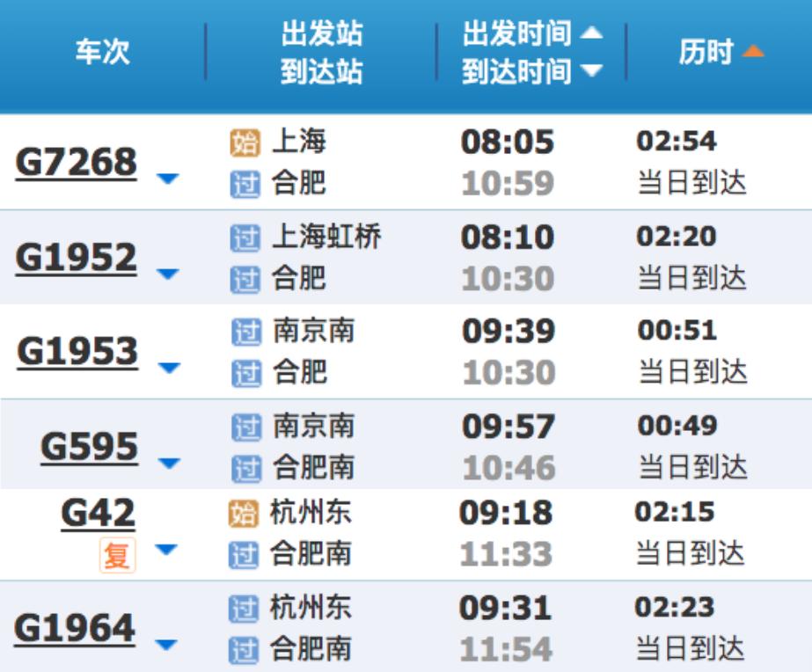Click the 始 origin icon beside 杭州东 for G42

[244, 514]
